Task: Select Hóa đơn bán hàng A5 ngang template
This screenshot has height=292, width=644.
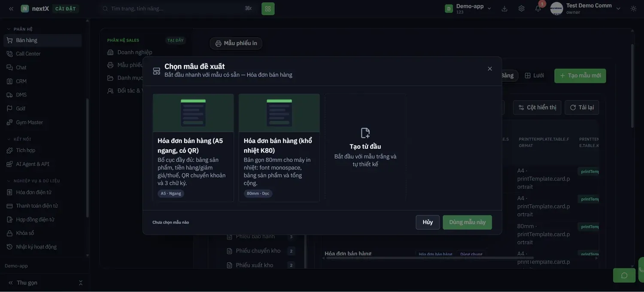Action: [193, 148]
